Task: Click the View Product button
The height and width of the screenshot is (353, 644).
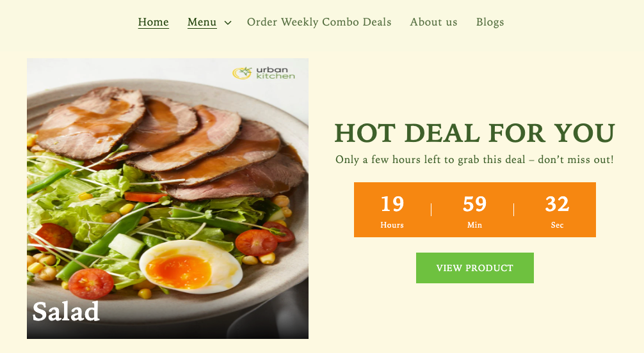Action: point(475,268)
